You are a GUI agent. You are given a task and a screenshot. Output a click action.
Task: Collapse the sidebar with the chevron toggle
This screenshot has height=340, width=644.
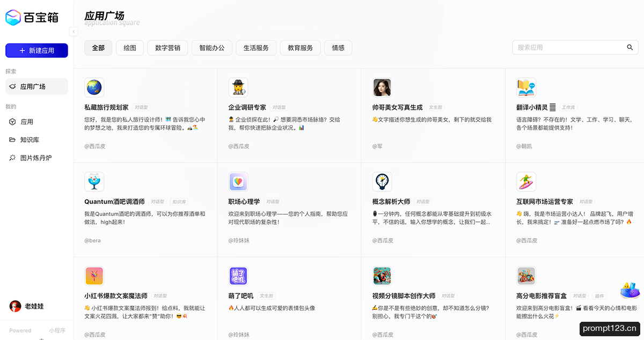74,32
